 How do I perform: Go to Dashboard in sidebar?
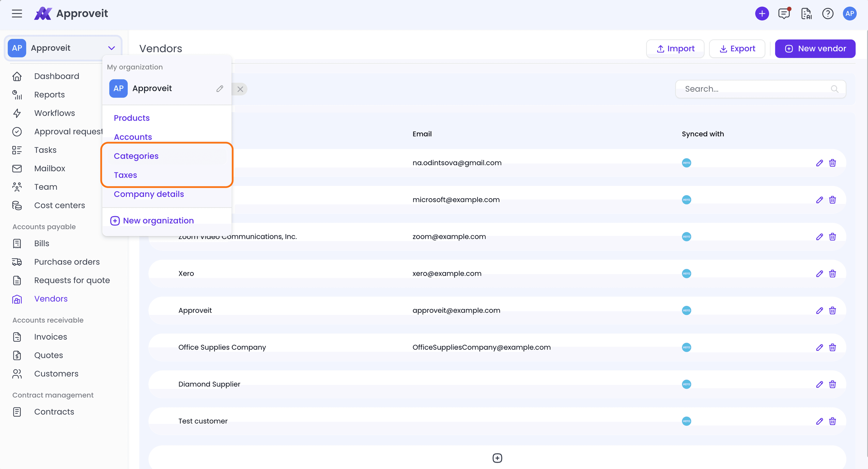(57, 76)
